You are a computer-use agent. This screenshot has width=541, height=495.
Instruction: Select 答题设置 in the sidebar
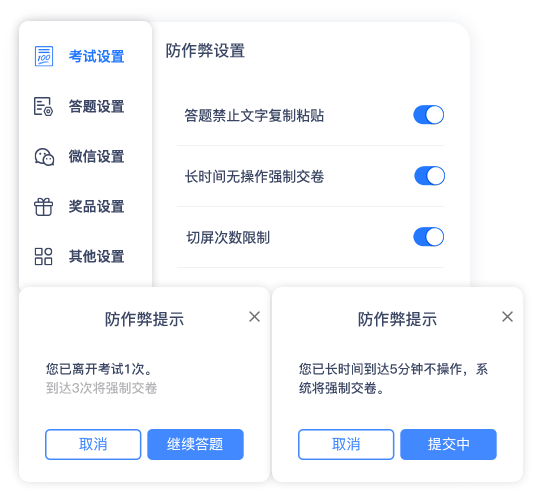[x=96, y=106]
